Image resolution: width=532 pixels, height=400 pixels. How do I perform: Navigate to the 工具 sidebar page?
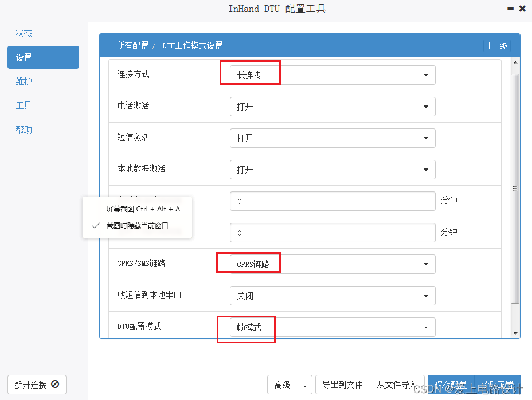tap(24, 105)
